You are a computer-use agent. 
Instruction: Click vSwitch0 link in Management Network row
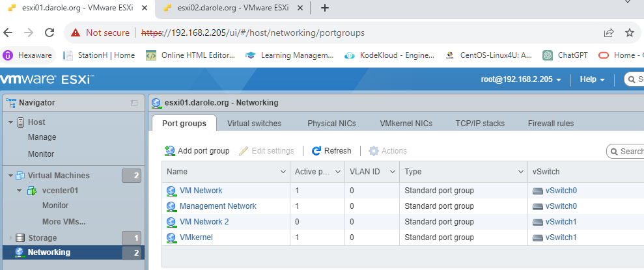pos(561,206)
